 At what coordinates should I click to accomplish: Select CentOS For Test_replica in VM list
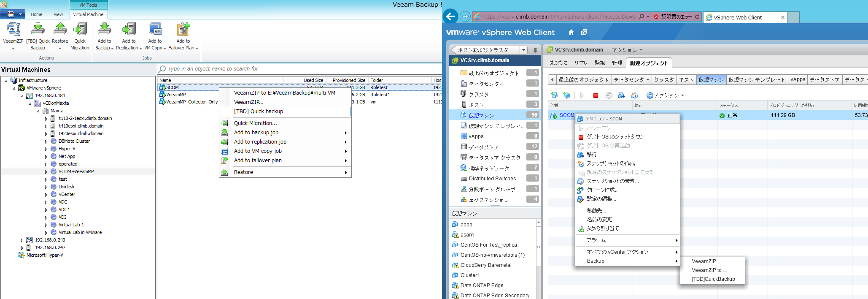coord(488,245)
